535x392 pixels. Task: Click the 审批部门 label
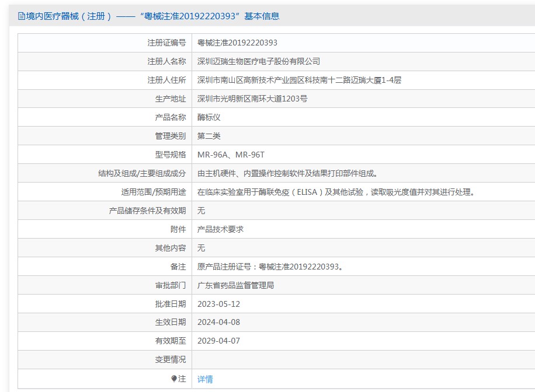171,285
